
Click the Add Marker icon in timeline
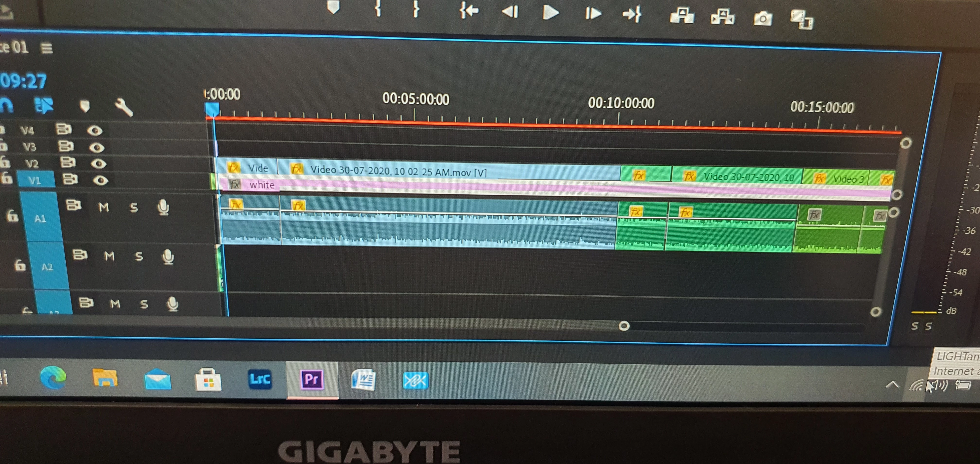pyautogui.click(x=85, y=106)
